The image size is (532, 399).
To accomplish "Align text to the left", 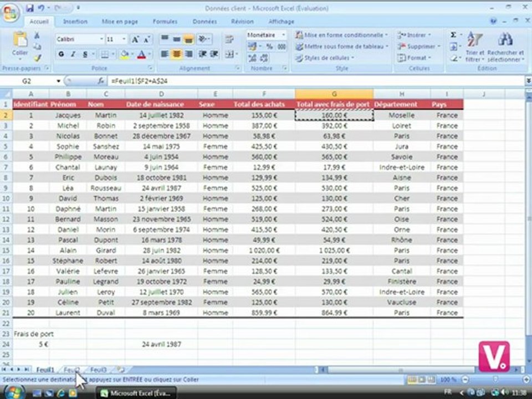I will (x=165, y=54).
